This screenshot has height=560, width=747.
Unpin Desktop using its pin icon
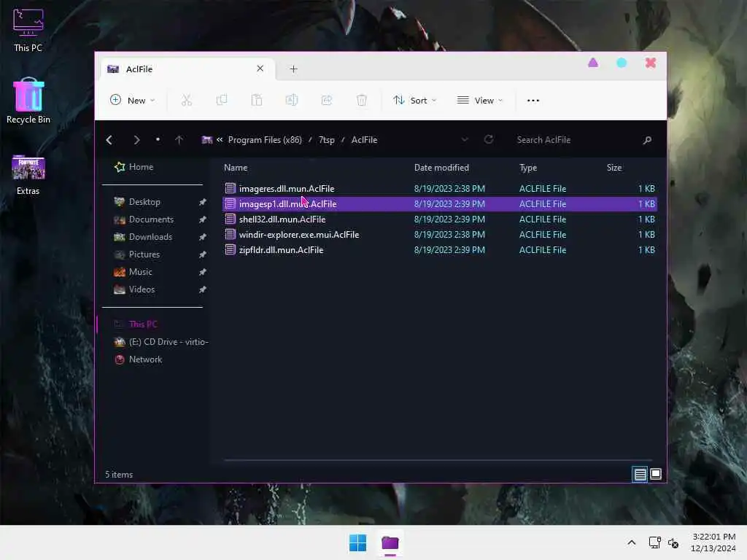pyautogui.click(x=203, y=202)
